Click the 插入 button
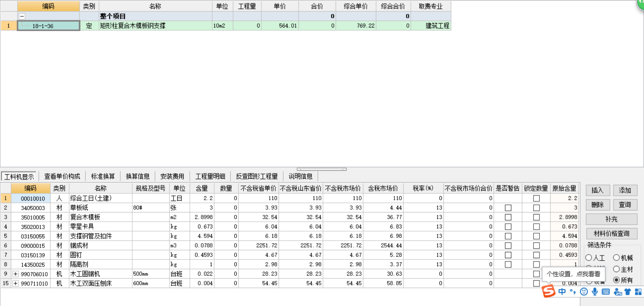644x306 pixels. pyautogui.click(x=598, y=190)
